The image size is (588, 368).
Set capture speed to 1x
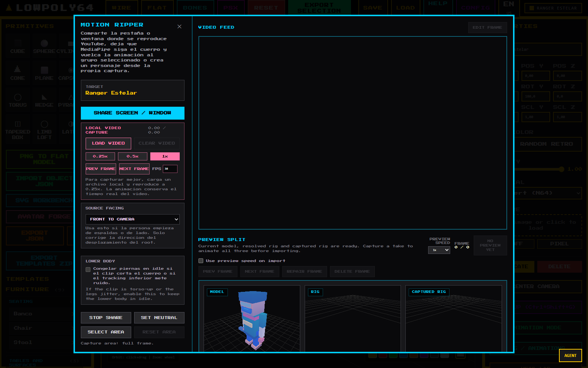coord(165,156)
